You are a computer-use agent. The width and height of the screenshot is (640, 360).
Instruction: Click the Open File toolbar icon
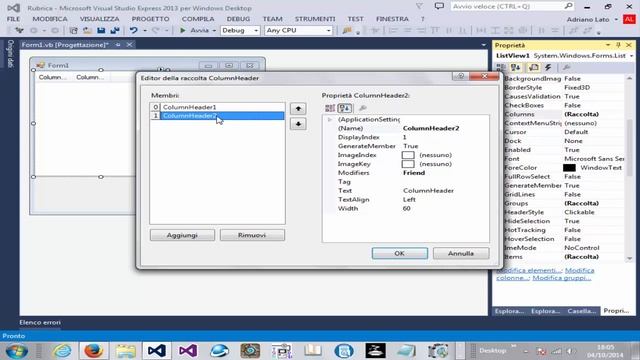coord(87,31)
